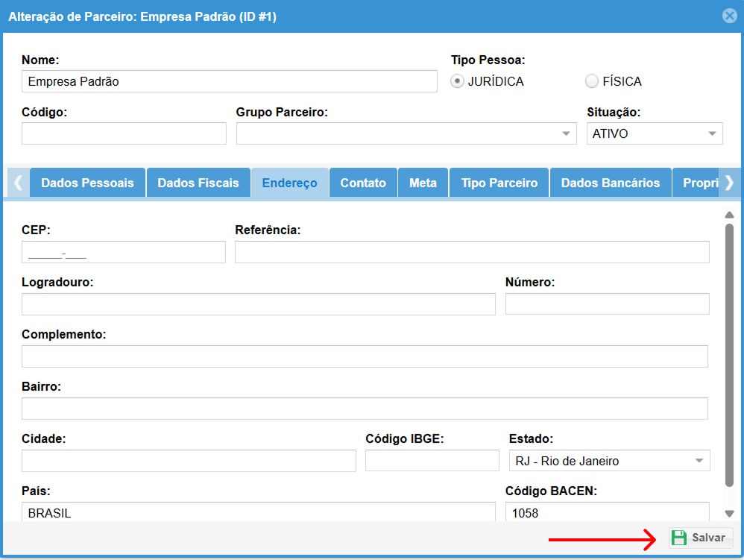Click into the Logradouro text field
The image size is (744, 560).
pos(258,304)
